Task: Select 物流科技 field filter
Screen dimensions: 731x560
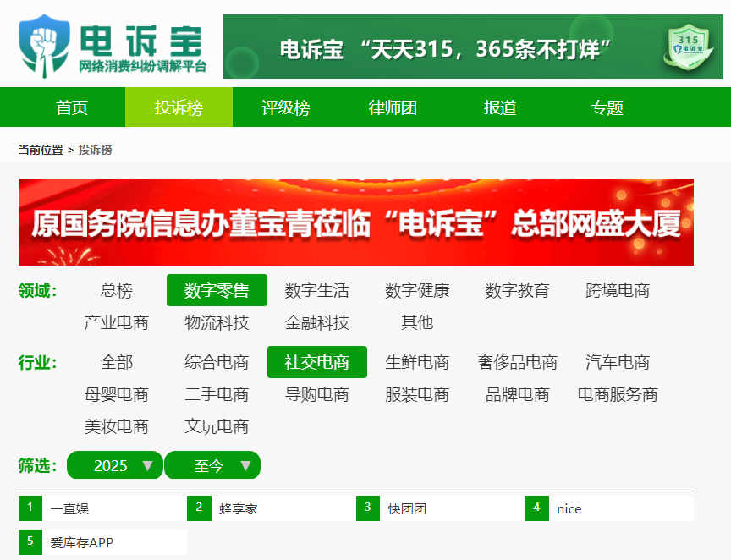Action: pyautogui.click(x=217, y=322)
